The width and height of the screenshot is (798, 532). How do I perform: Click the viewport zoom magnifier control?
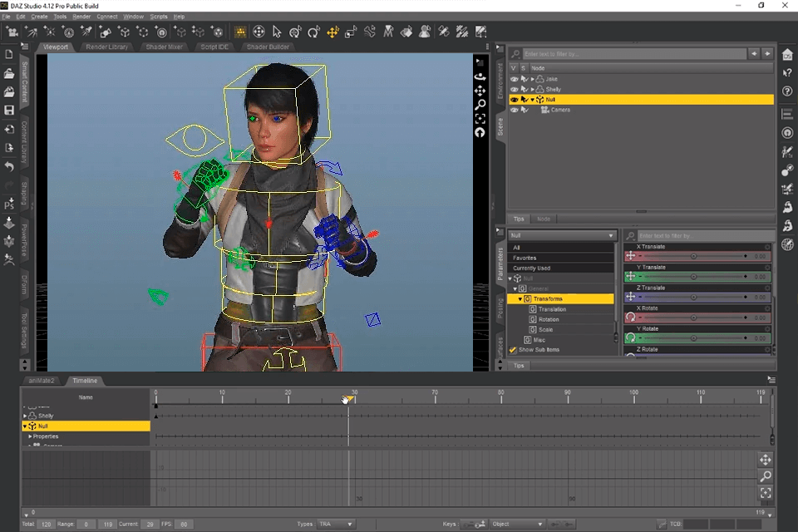pyautogui.click(x=480, y=104)
